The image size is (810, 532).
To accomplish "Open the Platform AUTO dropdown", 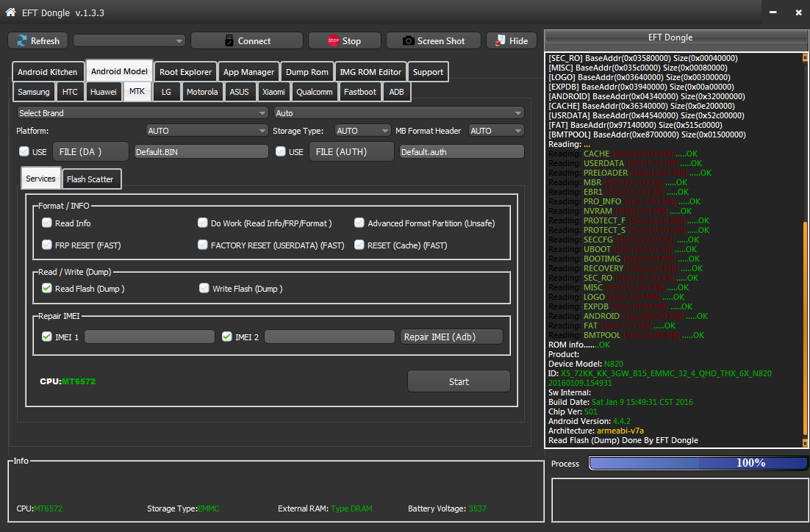I will [x=207, y=131].
